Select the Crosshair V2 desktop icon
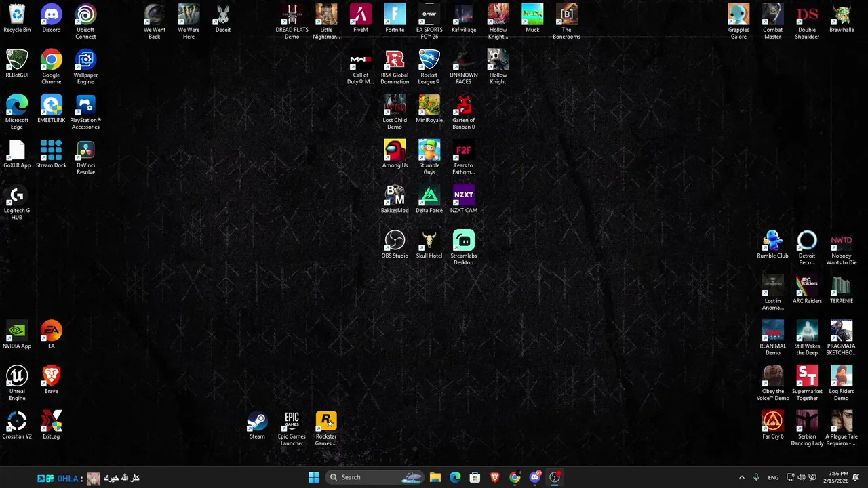The height and width of the screenshot is (488, 868). click(17, 426)
